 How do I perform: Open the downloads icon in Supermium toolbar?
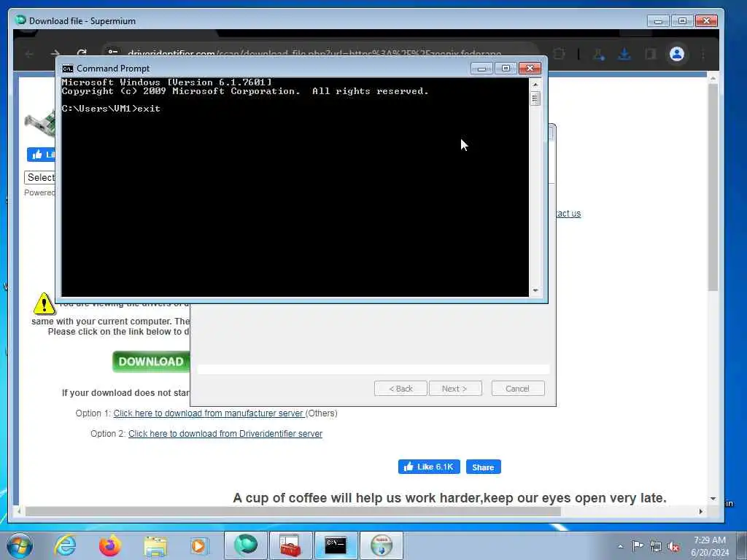624,54
